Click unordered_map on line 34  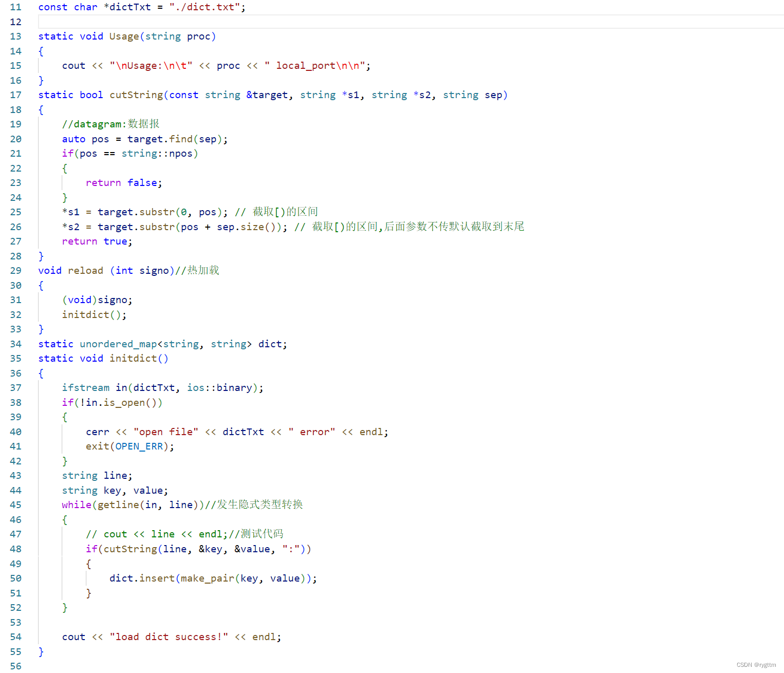click(118, 344)
